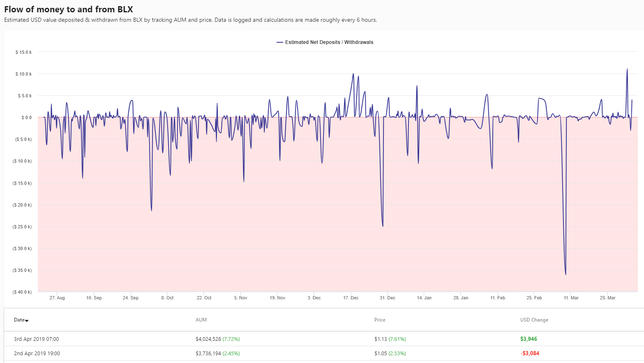Viewport: 644px width, 363px height.
Task: Click the AUM column header
Action: coord(201,320)
